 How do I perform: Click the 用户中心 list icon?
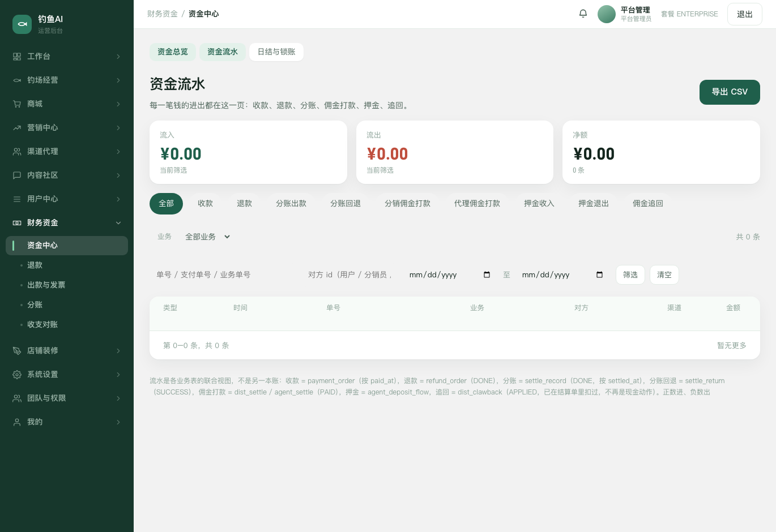(17, 199)
